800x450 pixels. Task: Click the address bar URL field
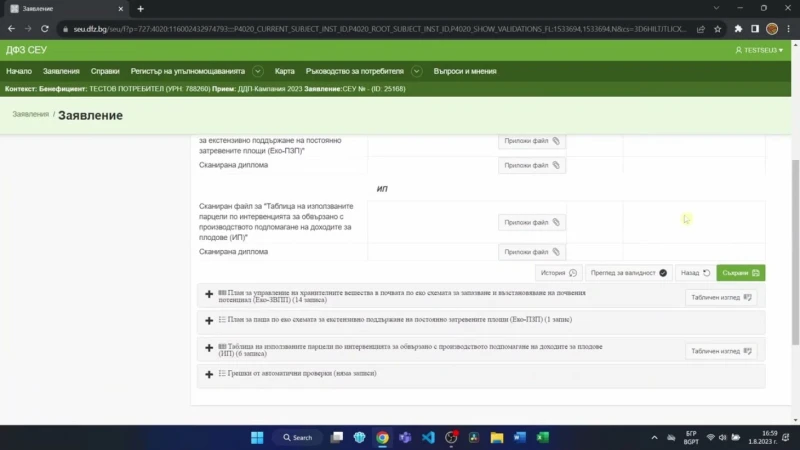(x=380, y=29)
